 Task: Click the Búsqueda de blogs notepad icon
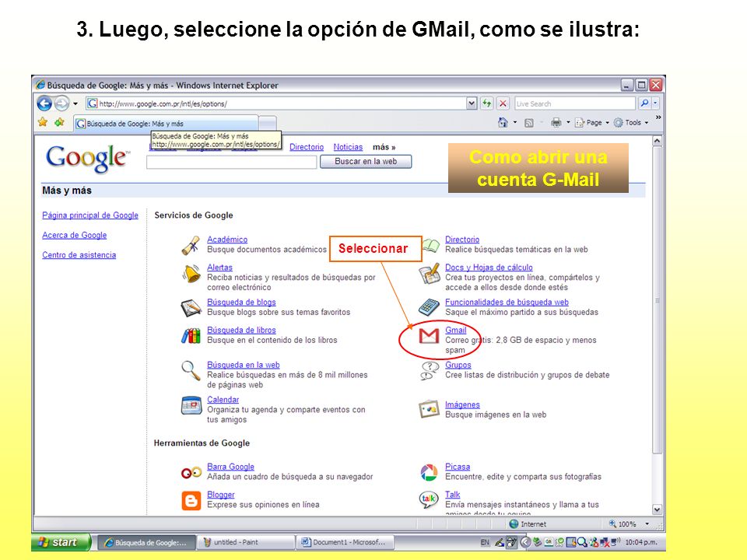pos(191,308)
